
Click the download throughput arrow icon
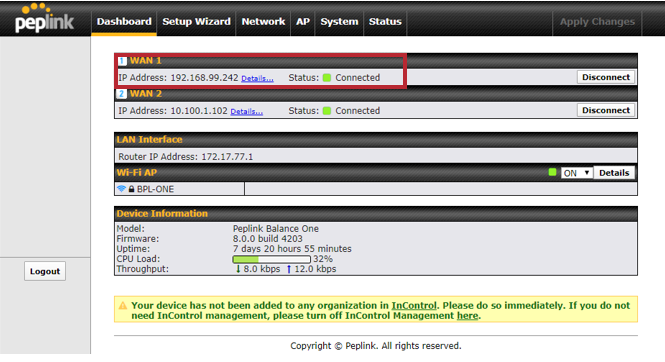(238, 269)
